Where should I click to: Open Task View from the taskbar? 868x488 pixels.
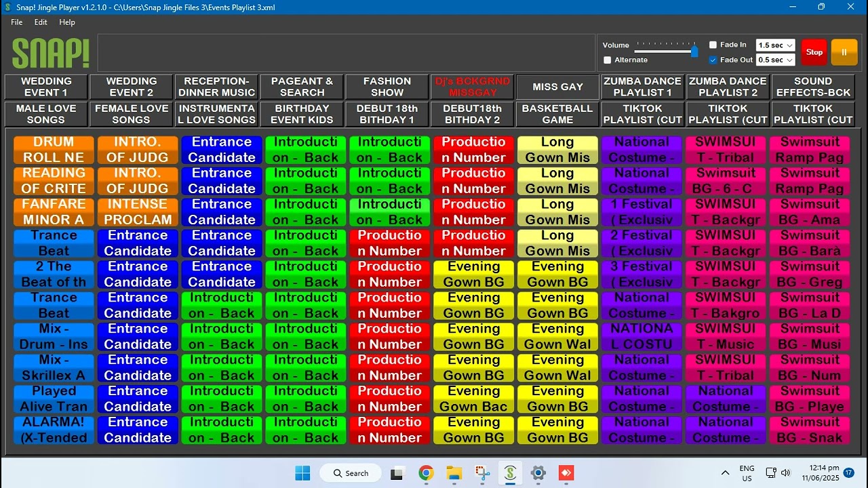[397, 473]
